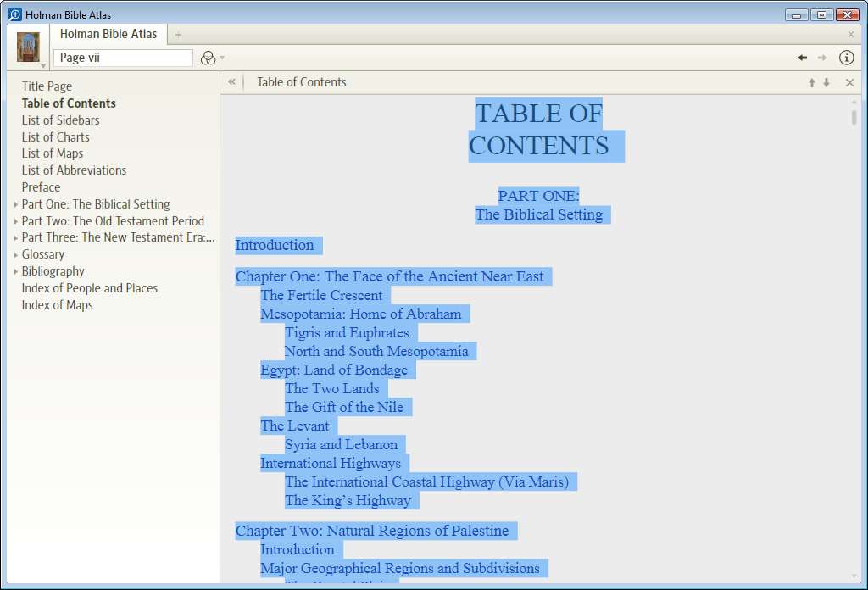Open The International Coastal Highway (Via Maris) link
868x590 pixels.
[427, 482]
